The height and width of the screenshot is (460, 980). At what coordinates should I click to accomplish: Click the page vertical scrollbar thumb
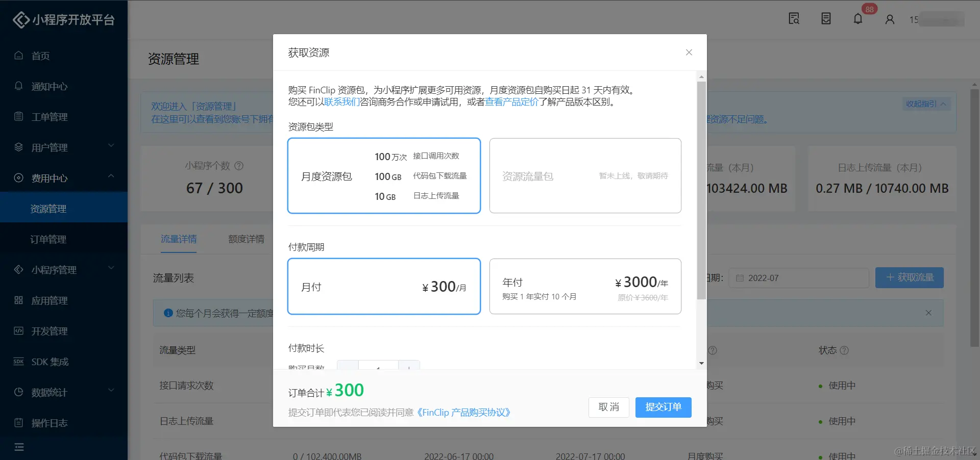click(x=974, y=217)
